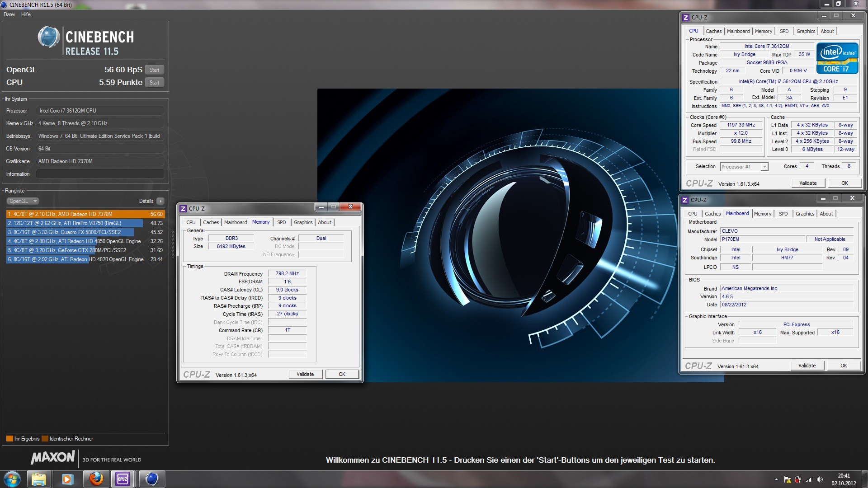The width and height of the screenshot is (868, 488).
Task: Start the CPU benchmark
Action: (x=155, y=83)
